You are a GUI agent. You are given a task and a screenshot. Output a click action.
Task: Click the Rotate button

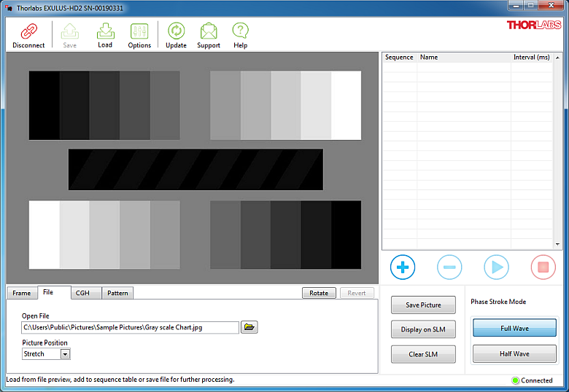point(319,293)
